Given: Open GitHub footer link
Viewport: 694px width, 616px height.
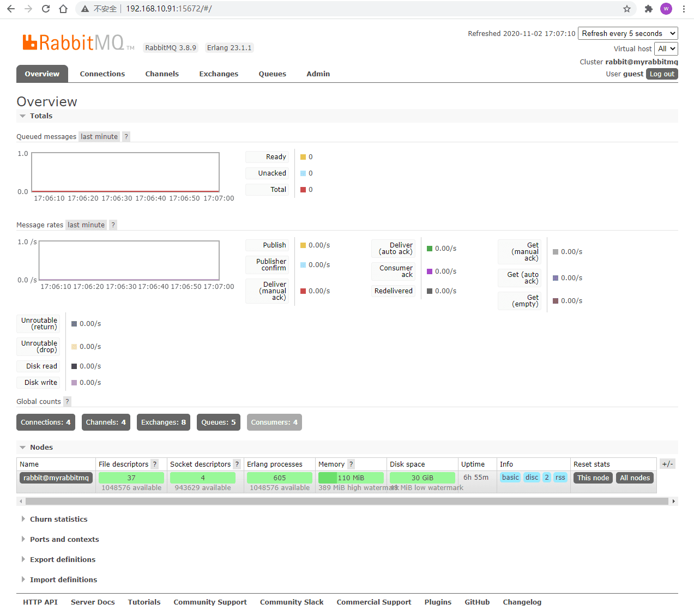Looking at the screenshot, I should click(x=477, y=602).
